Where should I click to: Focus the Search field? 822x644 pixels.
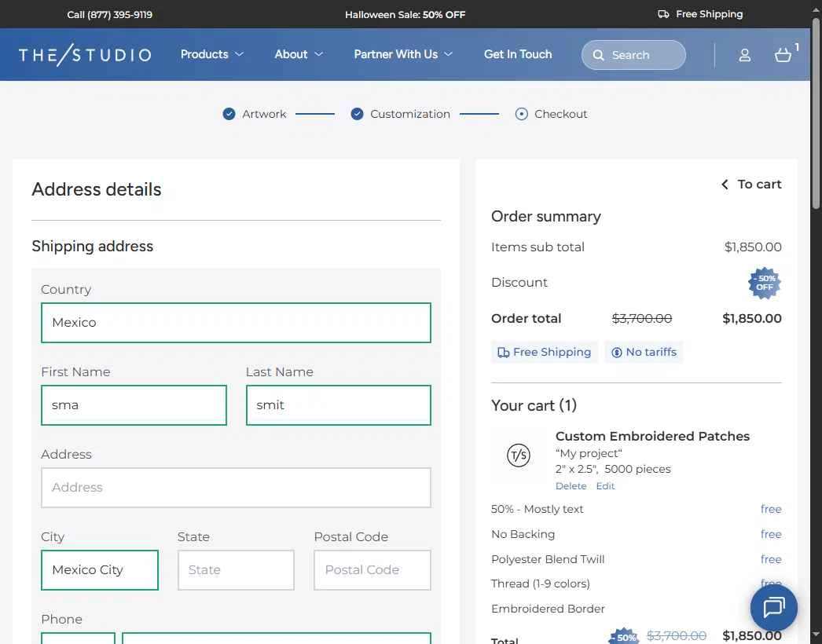point(633,55)
